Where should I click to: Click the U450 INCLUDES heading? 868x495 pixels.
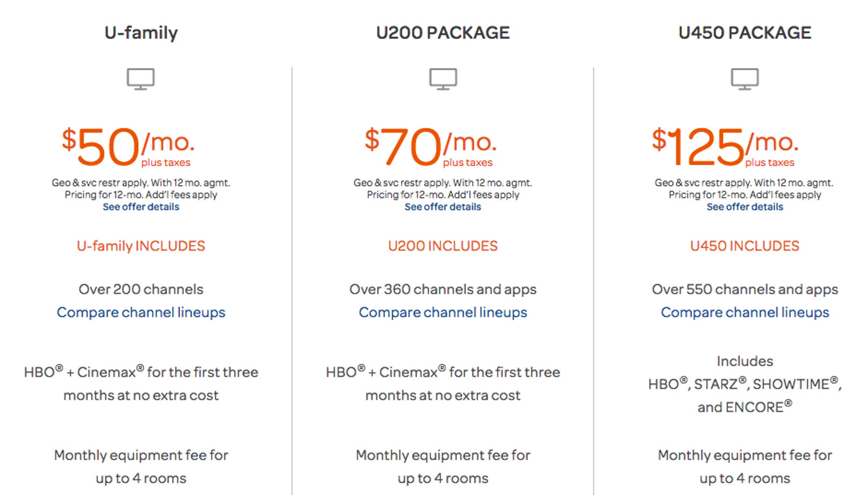click(x=745, y=246)
